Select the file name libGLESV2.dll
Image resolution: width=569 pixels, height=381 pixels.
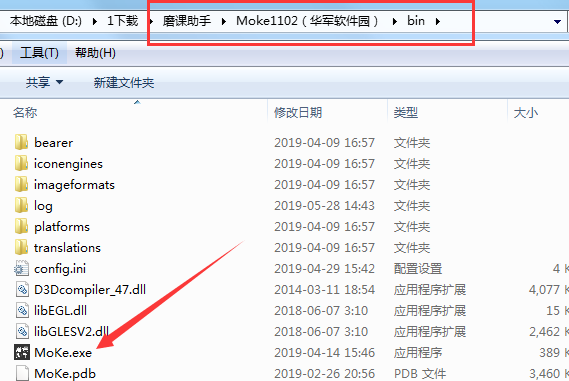tap(71, 332)
